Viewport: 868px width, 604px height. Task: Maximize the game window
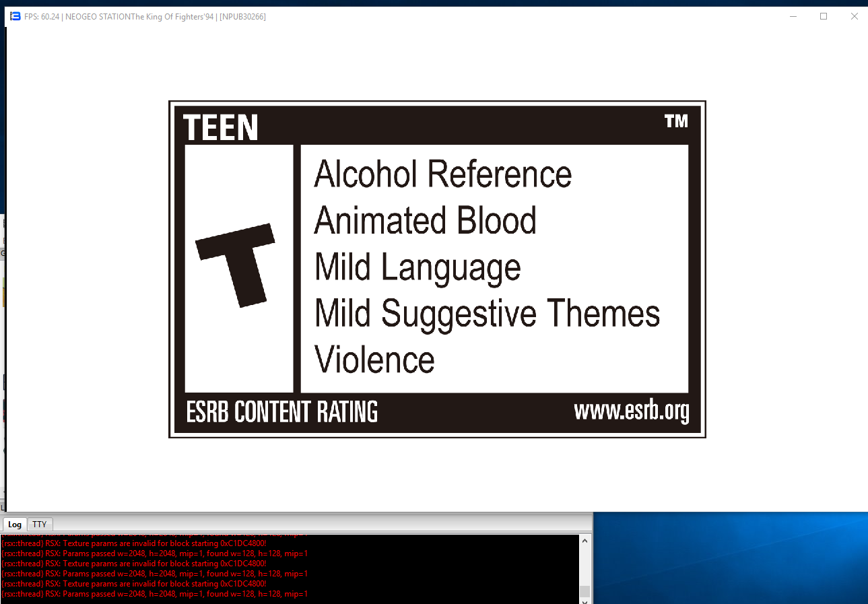click(824, 17)
